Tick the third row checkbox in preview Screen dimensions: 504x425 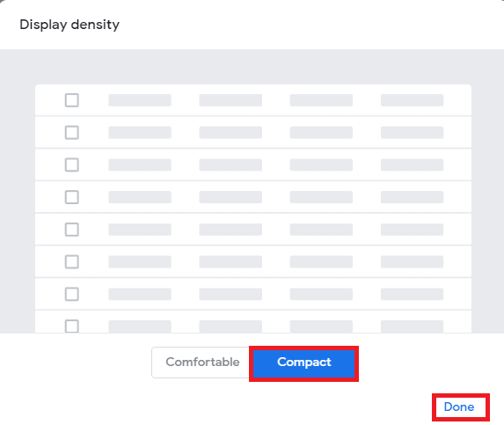coord(71,165)
